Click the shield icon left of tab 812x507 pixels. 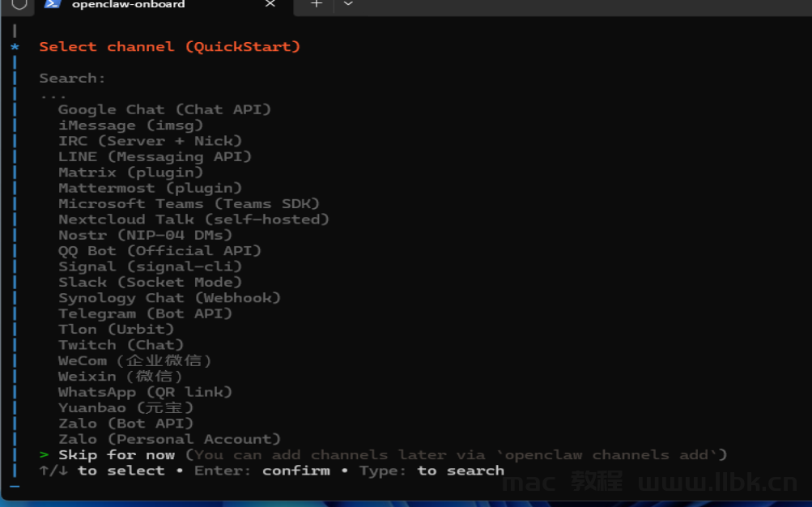click(x=19, y=5)
